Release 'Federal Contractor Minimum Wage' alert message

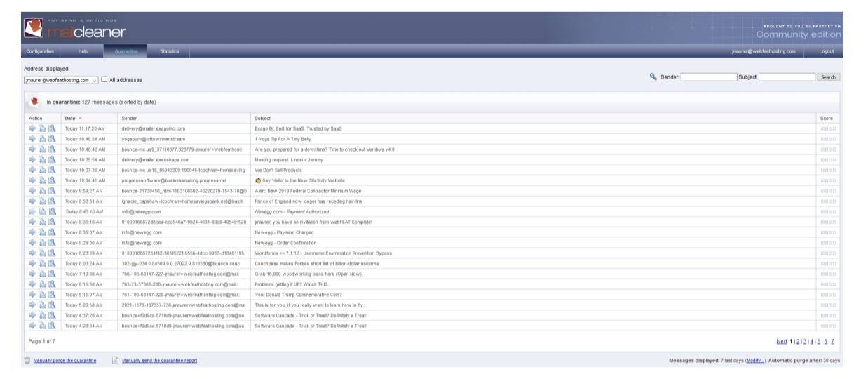pyautogui.click(x=32, y=190)
